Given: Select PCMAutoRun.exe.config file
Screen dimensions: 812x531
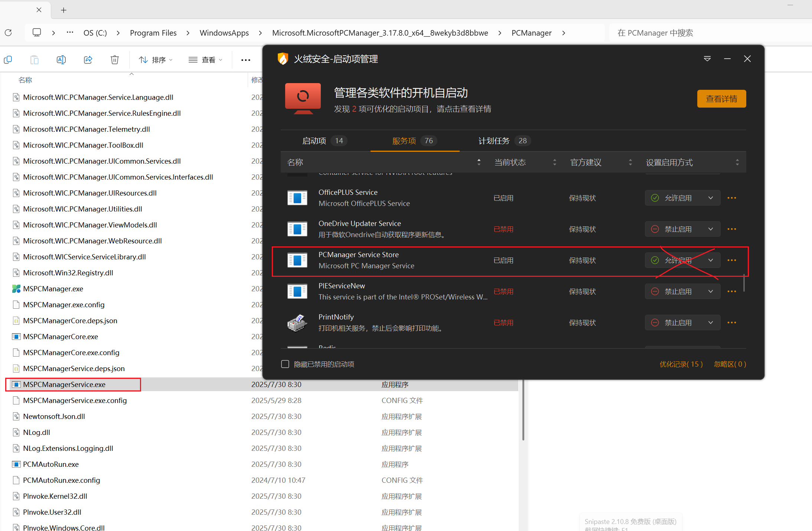Looking at the screenshot, I should pos(62,480).
